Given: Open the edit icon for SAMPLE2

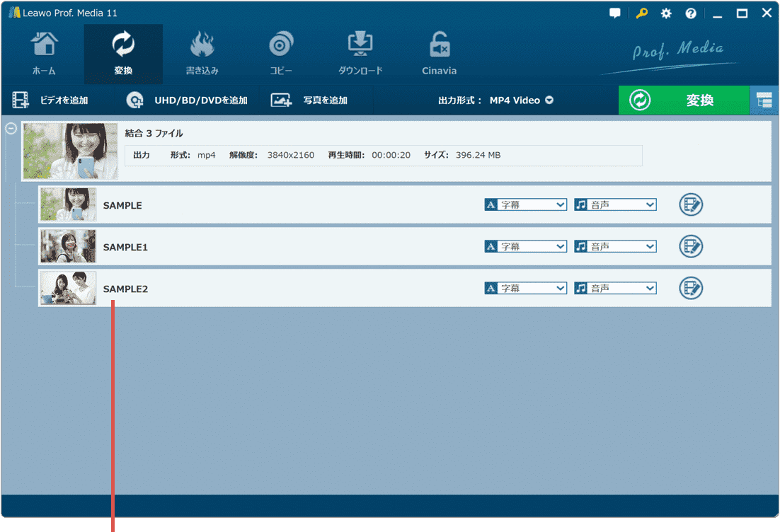Looking at the screenshot, I should click(690, 288).
